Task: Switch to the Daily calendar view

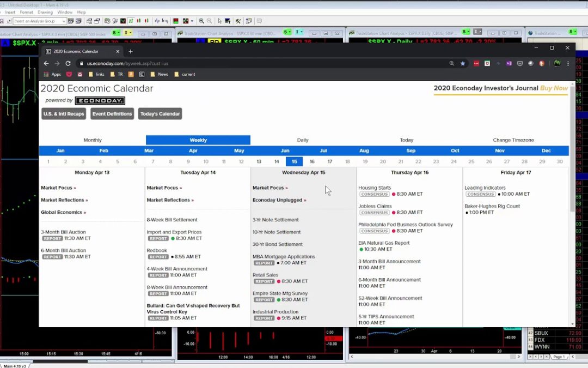Action: [303, 140]
